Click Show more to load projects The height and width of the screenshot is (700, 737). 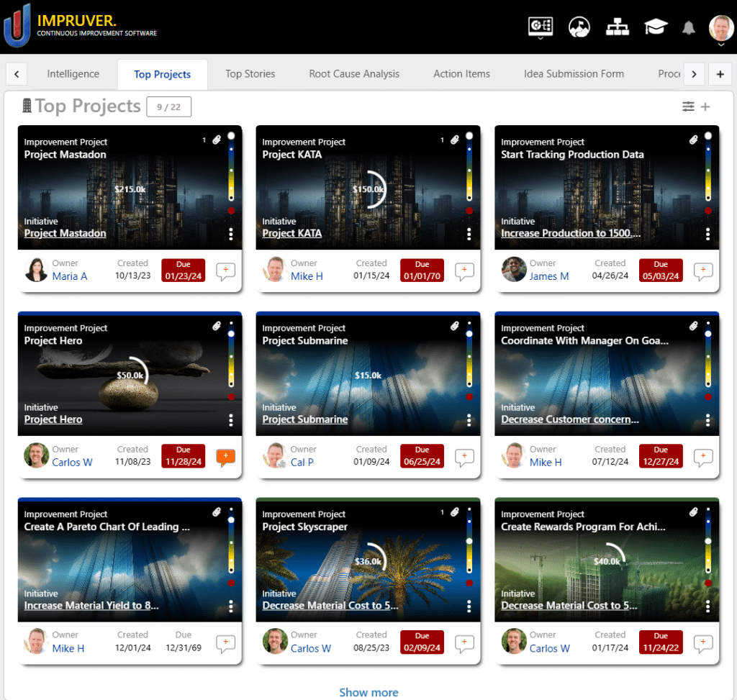click(368, 692)
